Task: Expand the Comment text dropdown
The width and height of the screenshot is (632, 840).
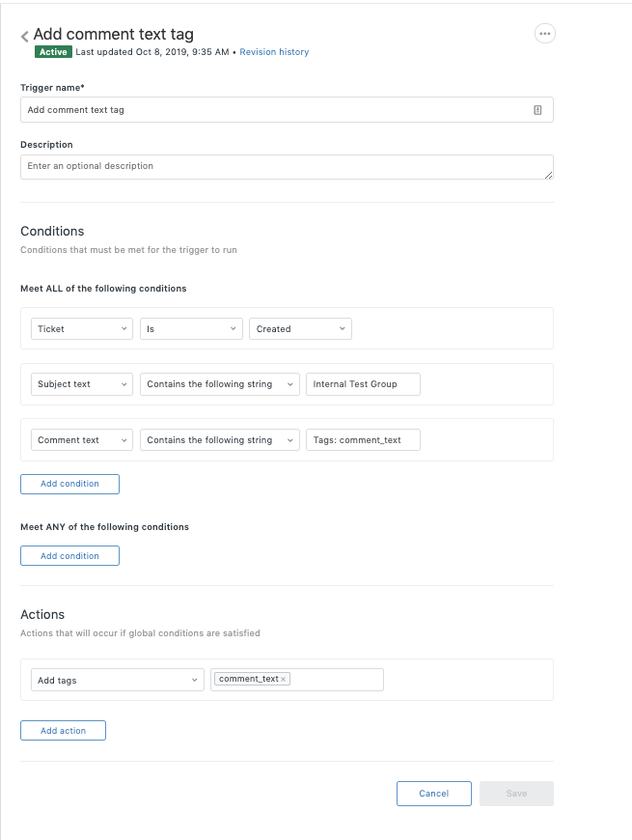Action: coord(82,440)
